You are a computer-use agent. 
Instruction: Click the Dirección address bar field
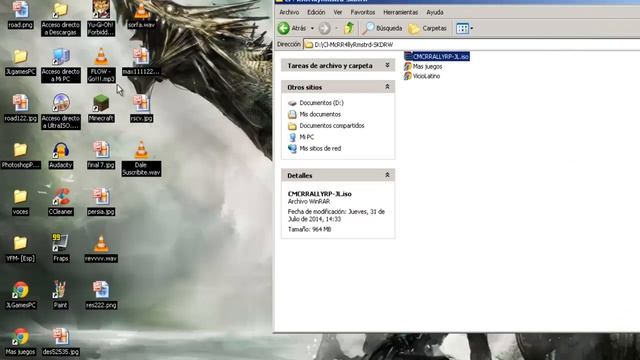pos(472,44)
